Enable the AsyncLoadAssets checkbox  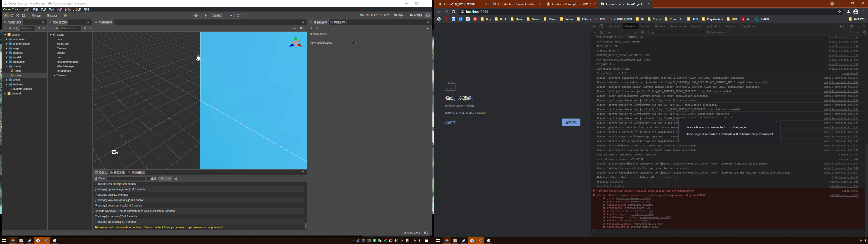[x=354, y=43]
